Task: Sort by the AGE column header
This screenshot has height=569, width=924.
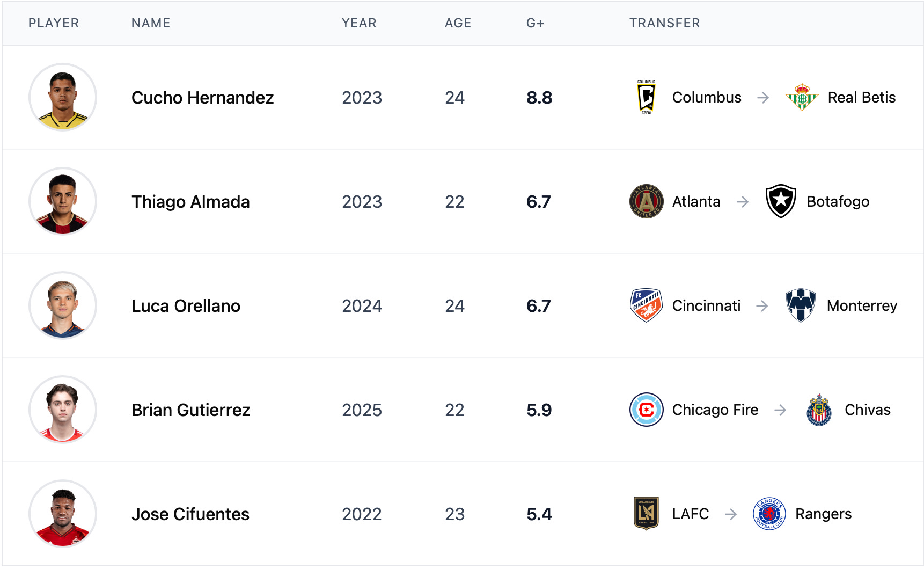Action: (458, 23)
